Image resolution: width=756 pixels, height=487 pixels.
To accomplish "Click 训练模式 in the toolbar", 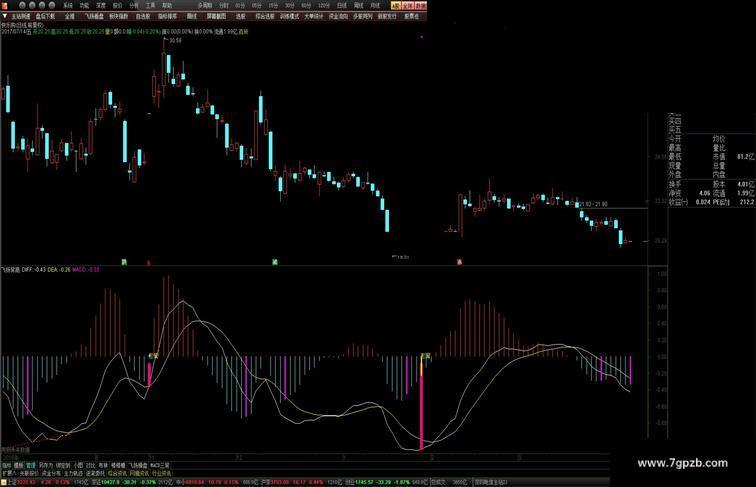I will 289,16.
